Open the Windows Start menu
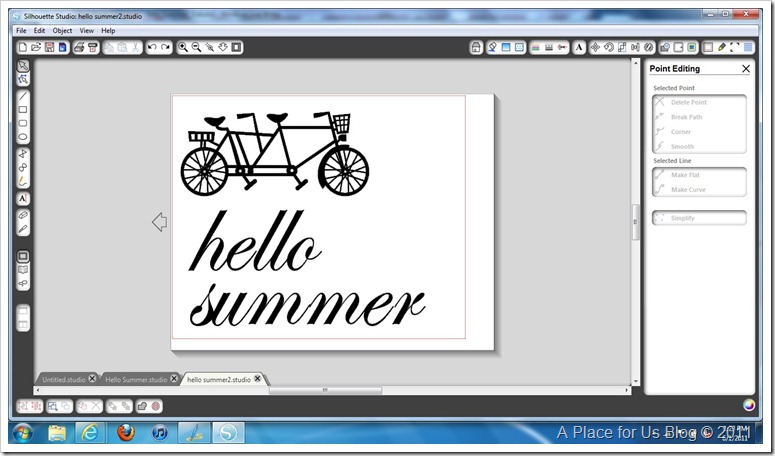Screen dimensions: 775x456 23,433
